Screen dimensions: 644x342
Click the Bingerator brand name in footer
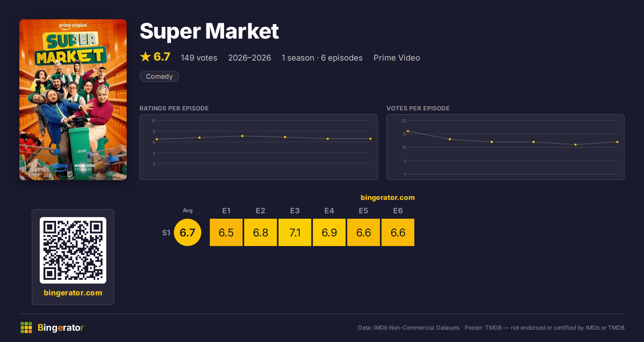pyautogui.click(x=61, y=328)
